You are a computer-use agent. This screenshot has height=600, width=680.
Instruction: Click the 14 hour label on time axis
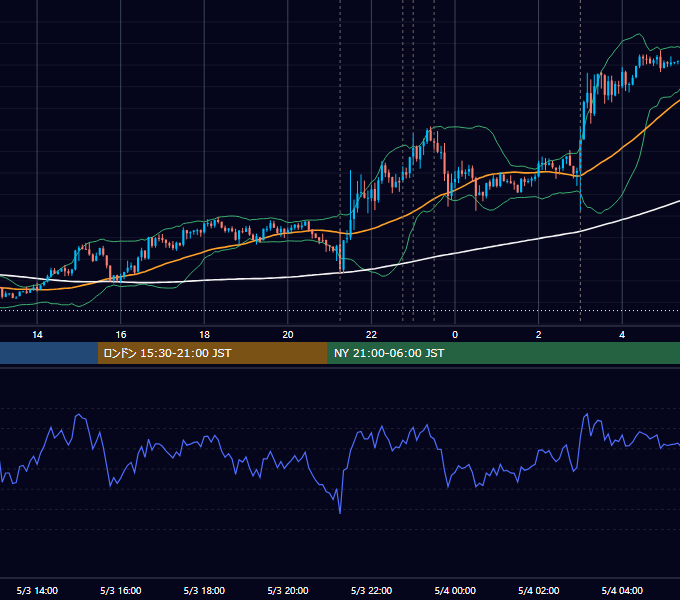coord(37,335)
